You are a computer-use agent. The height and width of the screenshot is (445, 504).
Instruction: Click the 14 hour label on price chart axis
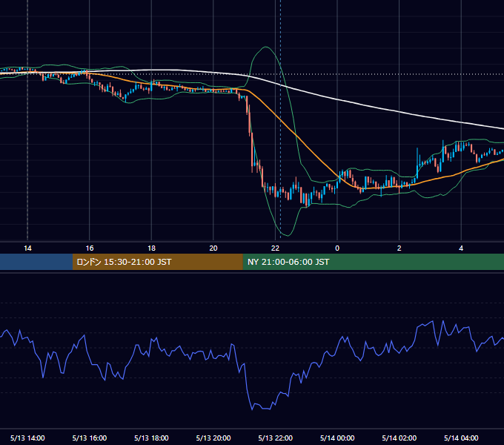click(27, 248)
